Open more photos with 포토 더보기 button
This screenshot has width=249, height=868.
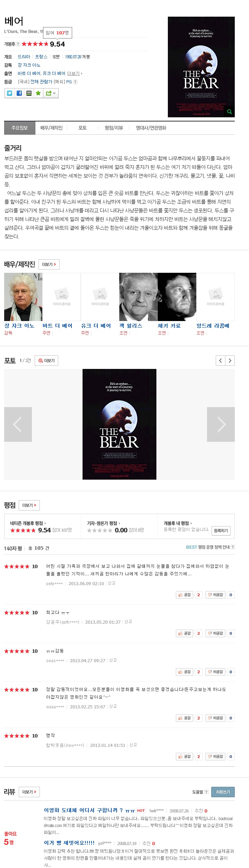pyautogui.click(x=46, y=361)
